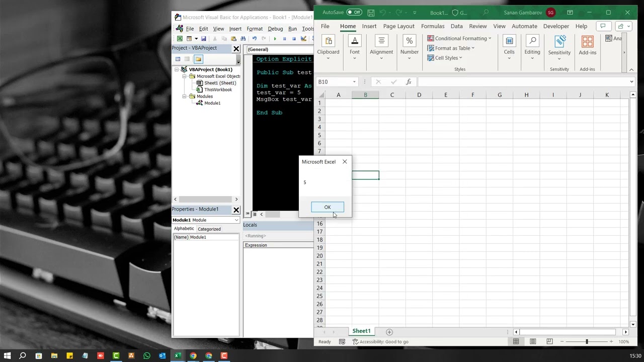Switch to Page Break Preview in status bar
Screen dimensions: 644x362
coord(549,342)
